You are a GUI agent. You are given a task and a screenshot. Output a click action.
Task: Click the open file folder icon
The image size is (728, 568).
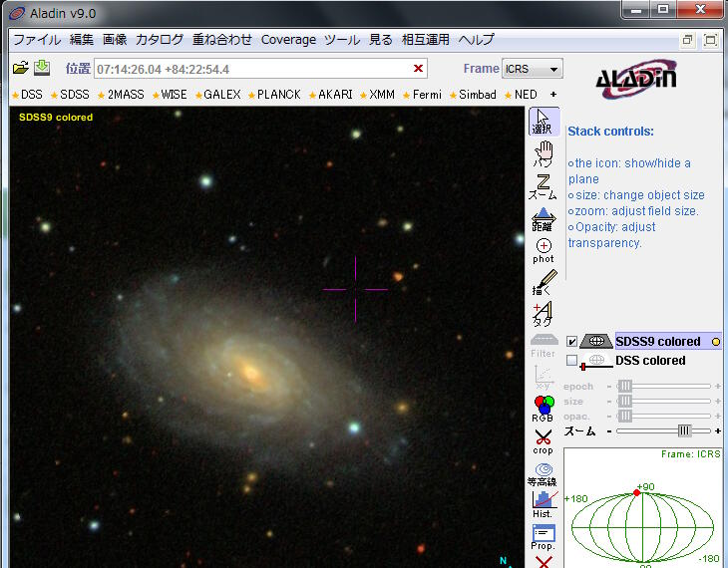pos(20,68)
